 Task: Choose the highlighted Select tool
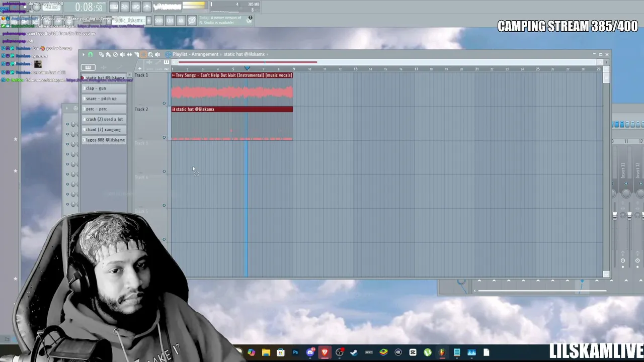143,54
